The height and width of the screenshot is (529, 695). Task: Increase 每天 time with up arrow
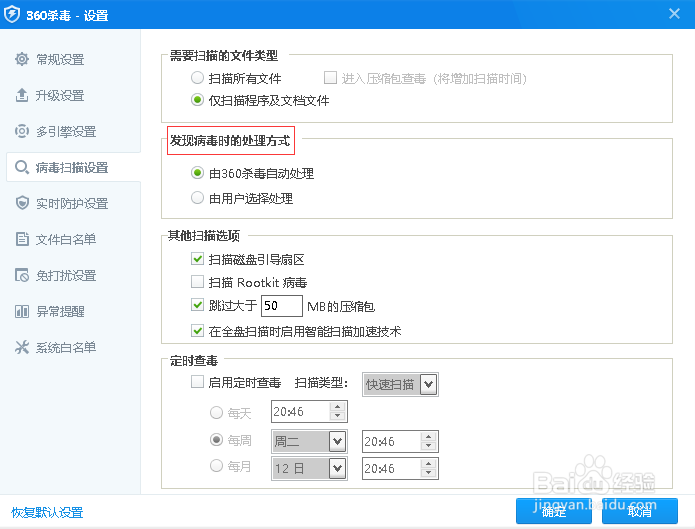(x=338, y=407)
